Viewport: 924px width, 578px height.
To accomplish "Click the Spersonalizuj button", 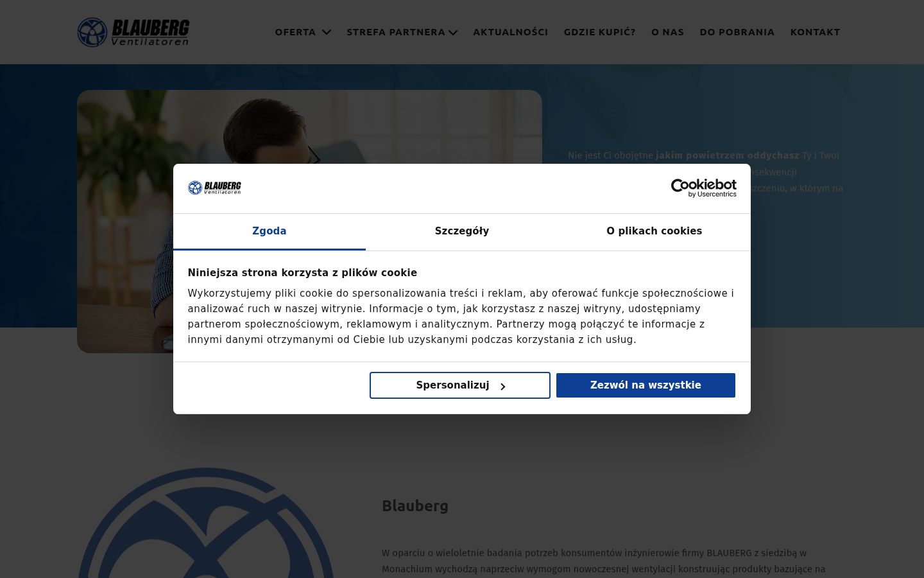I will coord(460,385).
